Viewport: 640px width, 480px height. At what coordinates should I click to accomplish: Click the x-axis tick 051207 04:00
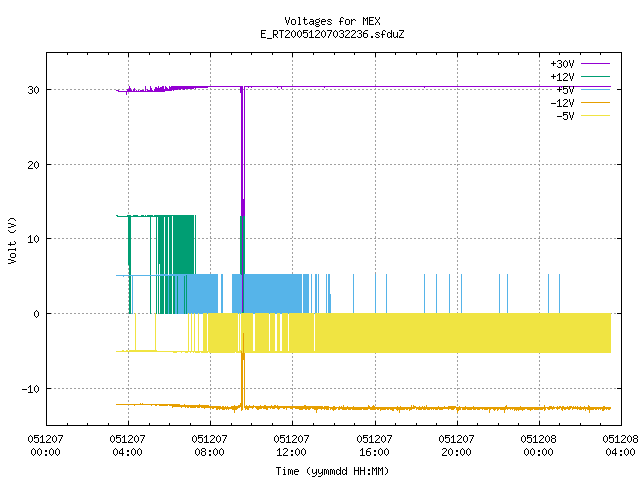click(x=127, y=445)
